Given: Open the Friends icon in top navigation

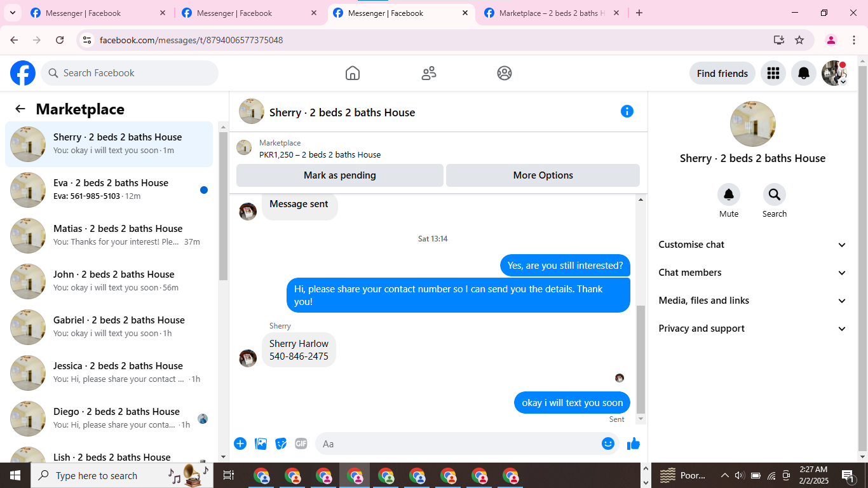Looking at the screenshot, I should click(x=429, y=73).
